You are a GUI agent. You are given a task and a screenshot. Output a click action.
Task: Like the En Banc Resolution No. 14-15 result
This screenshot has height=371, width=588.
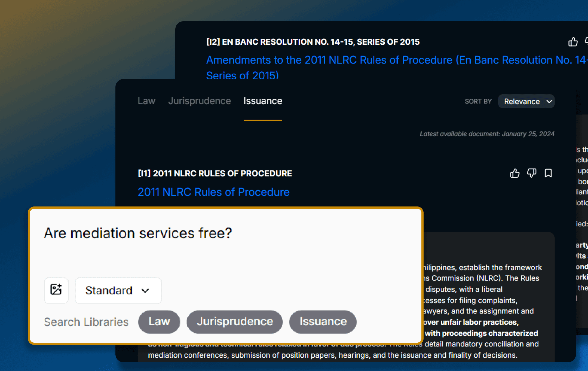pyautogui.click(x=573, y=42)
